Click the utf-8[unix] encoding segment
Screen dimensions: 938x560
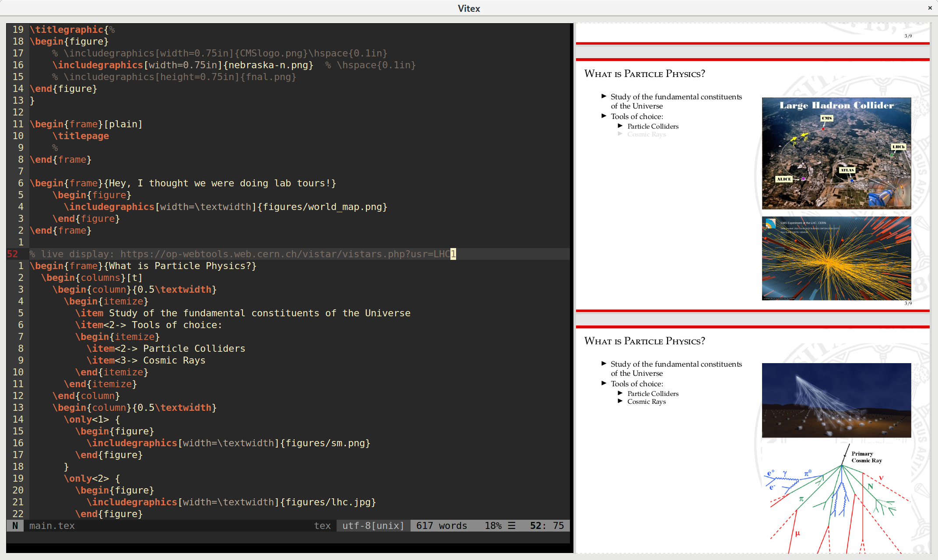[x=373, y=525]
